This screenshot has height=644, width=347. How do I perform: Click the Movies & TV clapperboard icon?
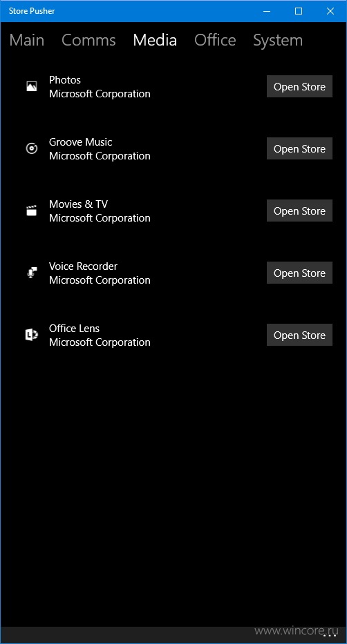tap(32, 211)
